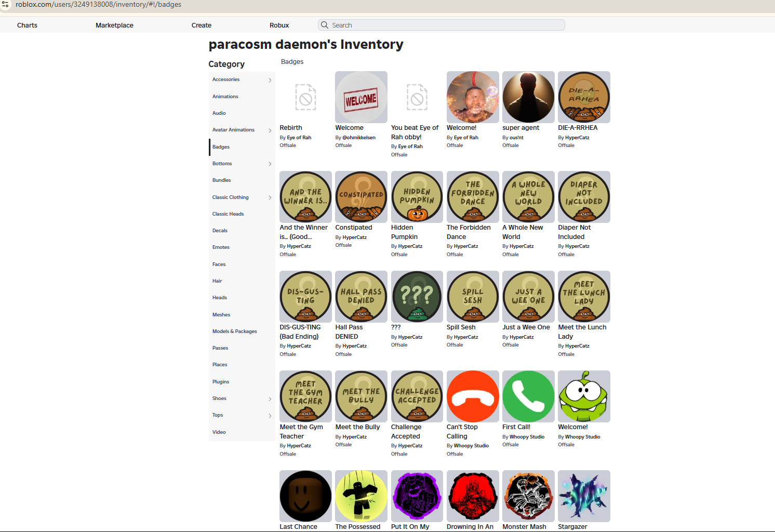Open the DIE-A-RRHEA badge icon

tap(584, 97)
